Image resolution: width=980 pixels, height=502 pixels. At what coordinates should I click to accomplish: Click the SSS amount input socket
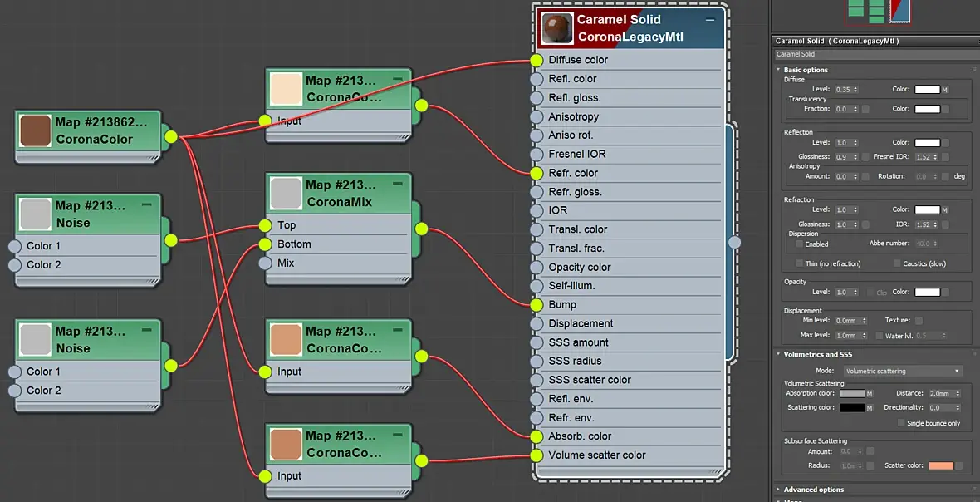(537, 342)
